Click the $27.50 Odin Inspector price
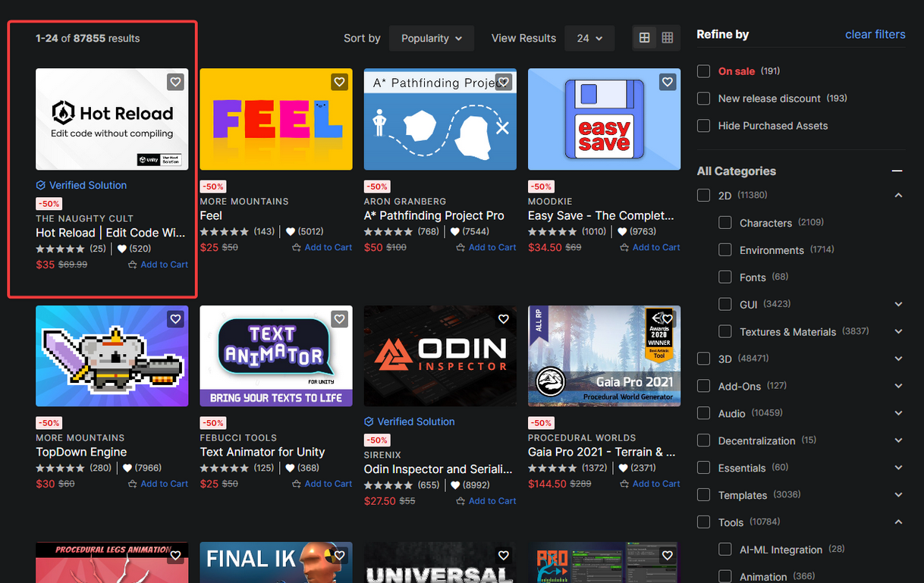924x583 pixels. tap(380, 501)
